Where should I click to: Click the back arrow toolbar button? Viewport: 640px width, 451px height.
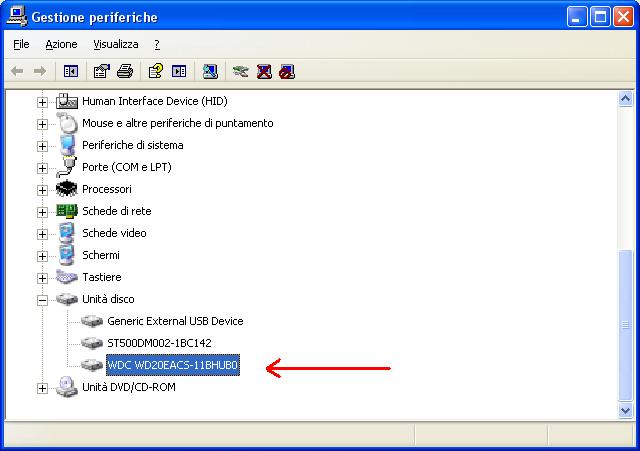[x=17, y=71]
